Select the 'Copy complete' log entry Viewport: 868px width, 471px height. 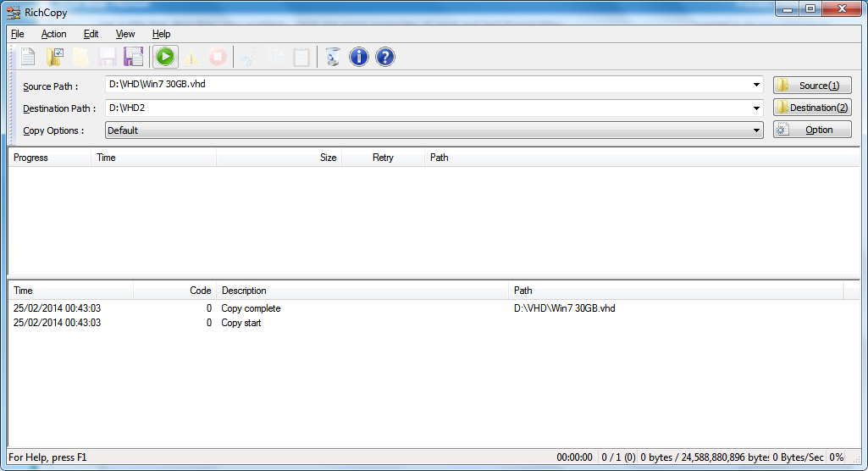click(x=251, y=308)
